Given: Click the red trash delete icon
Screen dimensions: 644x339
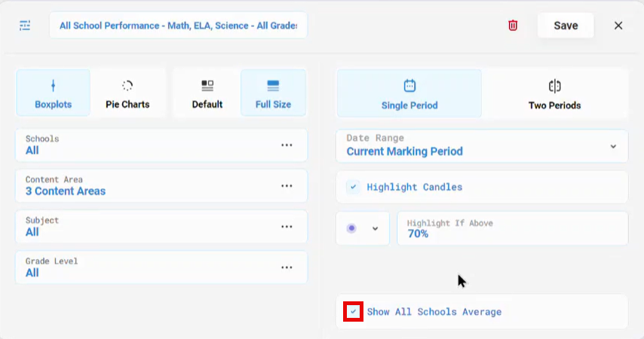Looking at the screenshot, I should pos(513,26).
